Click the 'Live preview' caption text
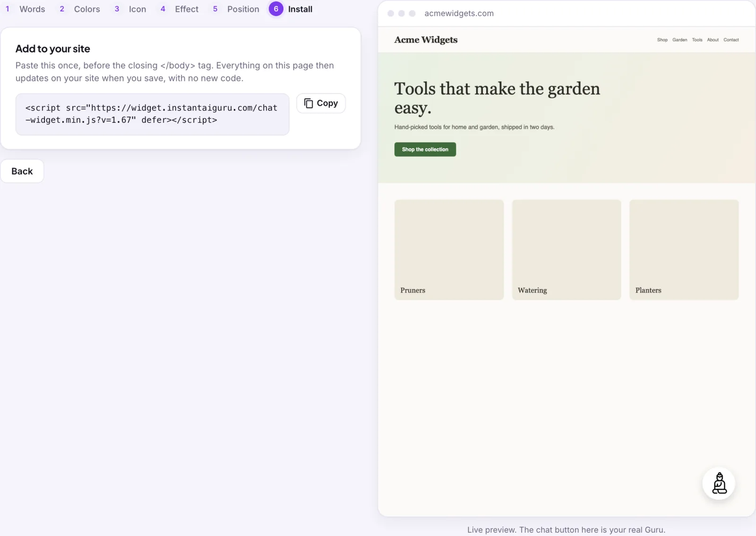Image resolution: width=756 pixels, height=536 pixels. point(566,530)
